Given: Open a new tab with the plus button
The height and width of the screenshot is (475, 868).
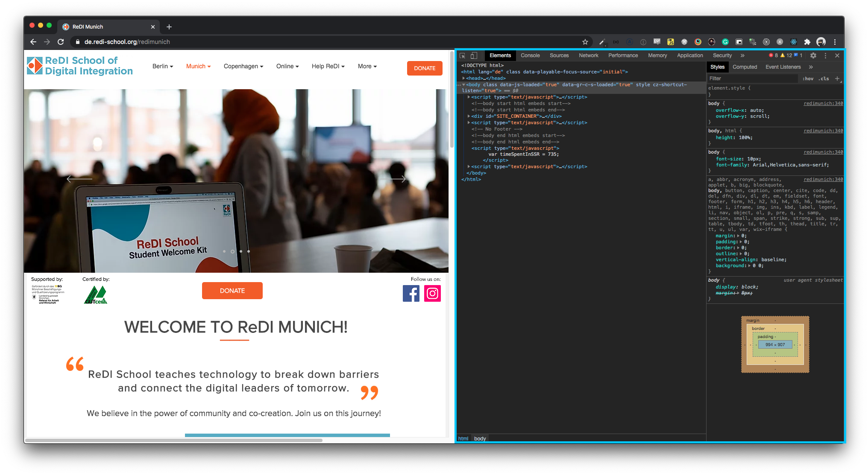Looking at the screenshot, I should 169,27.
